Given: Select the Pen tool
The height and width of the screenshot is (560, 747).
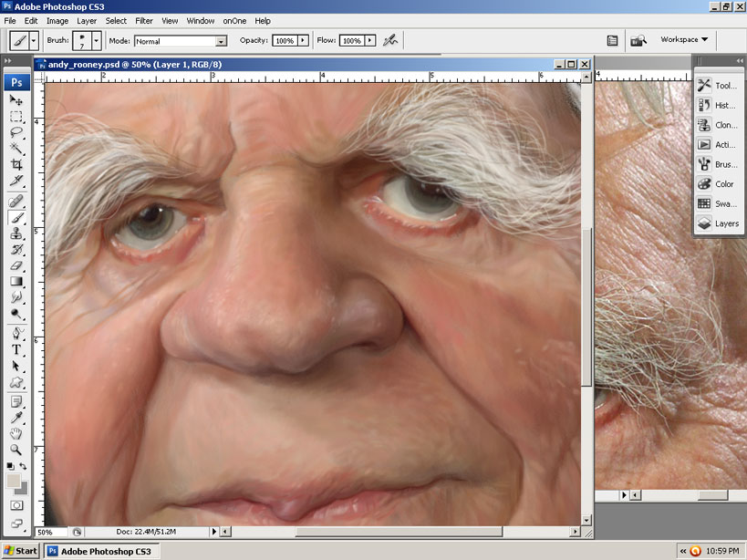Looking at the screenshot, I should (16, 333).
